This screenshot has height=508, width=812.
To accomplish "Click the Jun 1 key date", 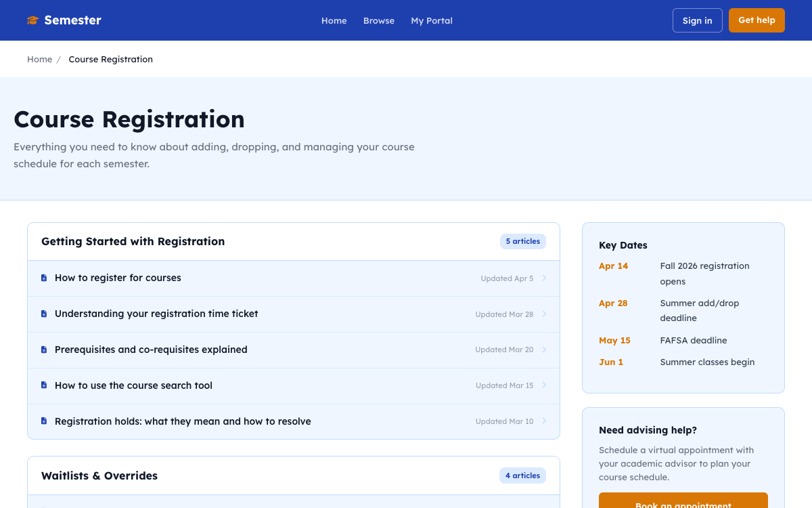I will (611, 362).
